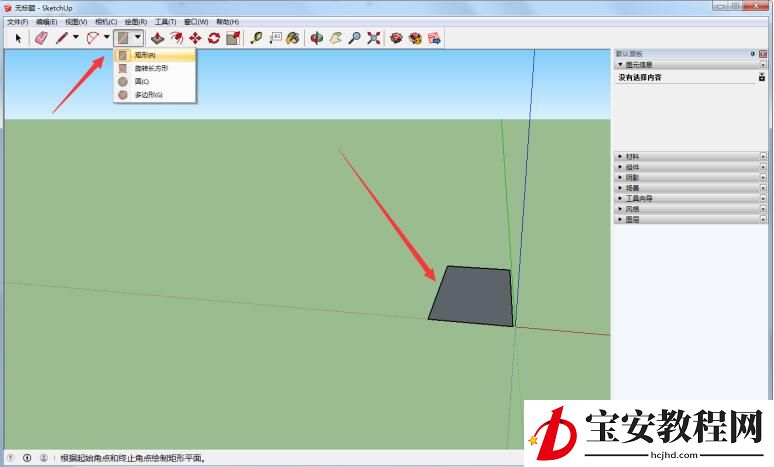
Task: Open the 3D Warehouse icon
Action: click(396, 38)
